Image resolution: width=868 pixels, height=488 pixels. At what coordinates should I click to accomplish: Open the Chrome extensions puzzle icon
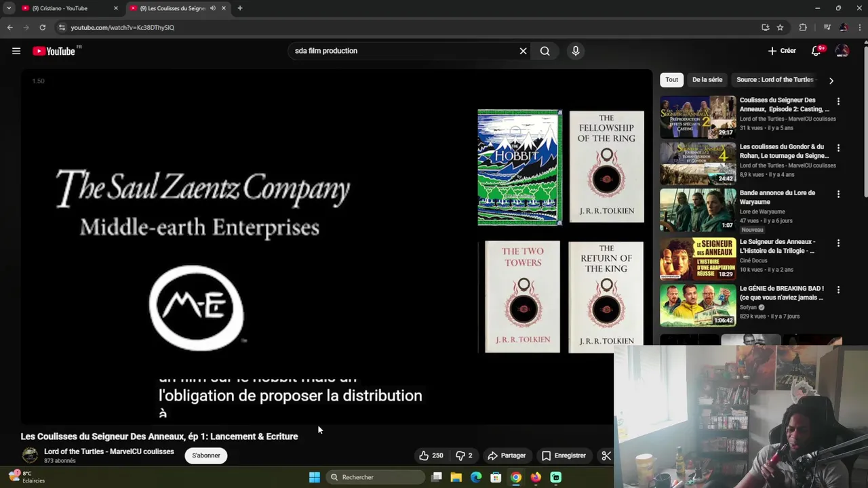tap(803, 27)
